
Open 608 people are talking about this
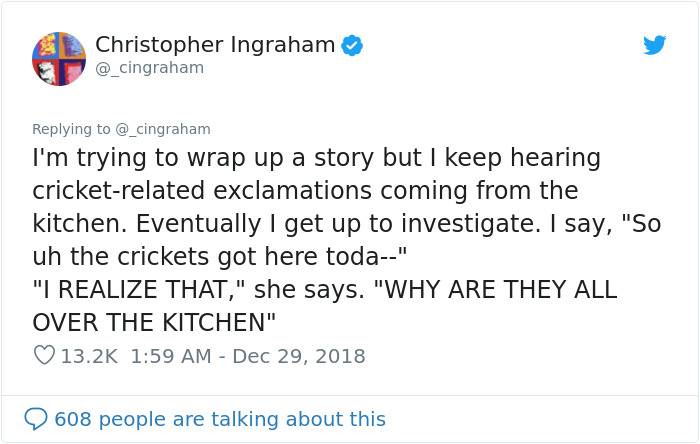(x=220, y=419)
